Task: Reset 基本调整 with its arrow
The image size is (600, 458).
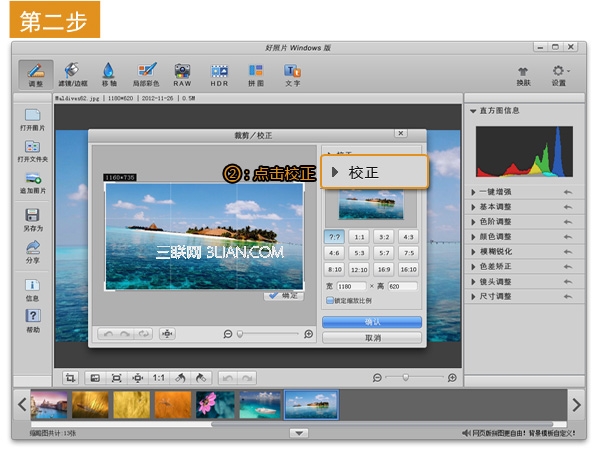Action: pos(568,207)
